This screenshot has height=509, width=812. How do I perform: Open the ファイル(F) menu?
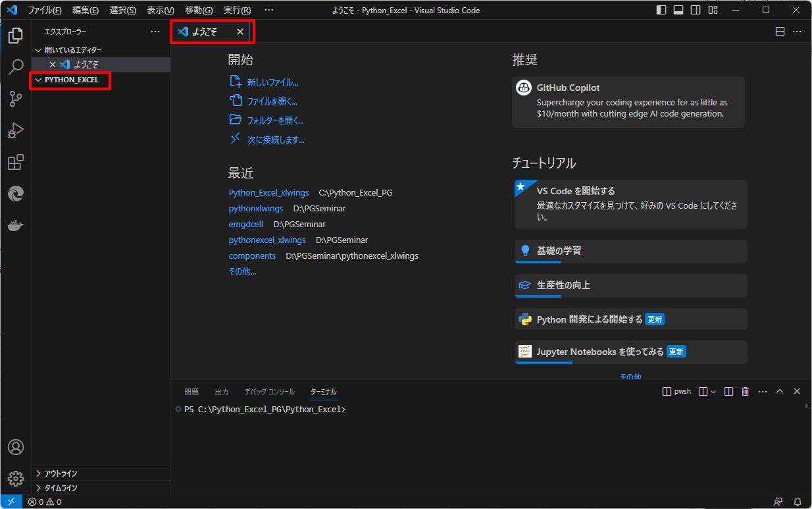pyautogui.click(x=45, y=11)
